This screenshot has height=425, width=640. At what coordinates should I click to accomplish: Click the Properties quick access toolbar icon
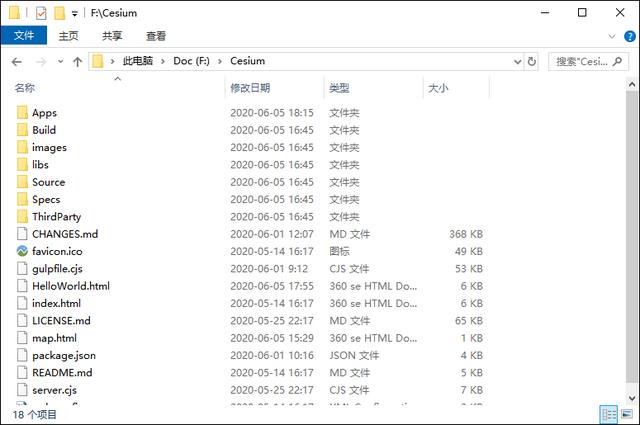click(41, 13)
